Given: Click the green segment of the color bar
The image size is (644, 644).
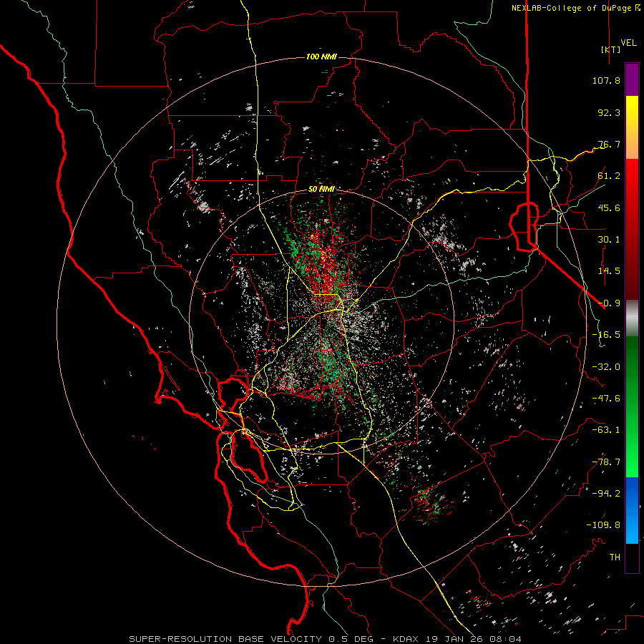Looking at the screenshot, I should point(632,406).
